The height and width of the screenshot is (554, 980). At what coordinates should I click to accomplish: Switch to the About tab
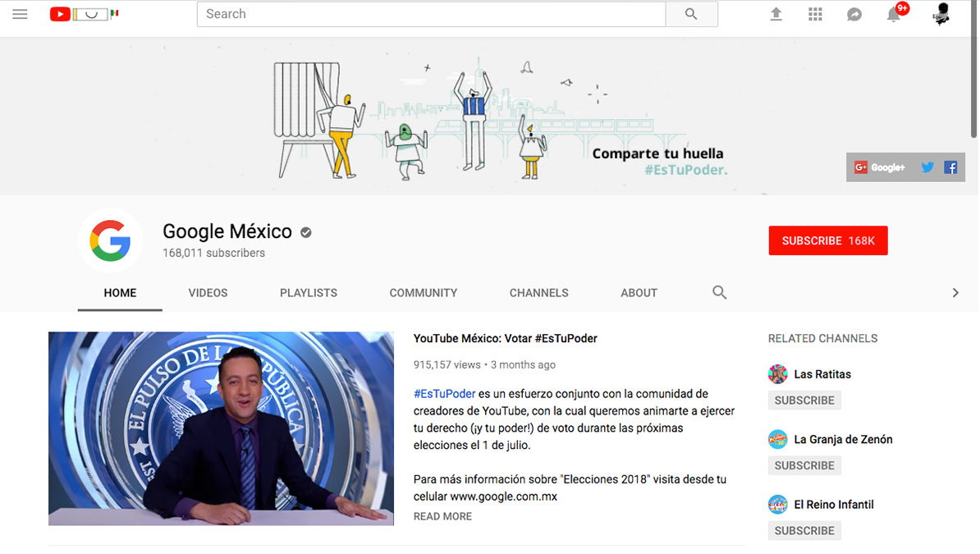[x=639, y=293]
